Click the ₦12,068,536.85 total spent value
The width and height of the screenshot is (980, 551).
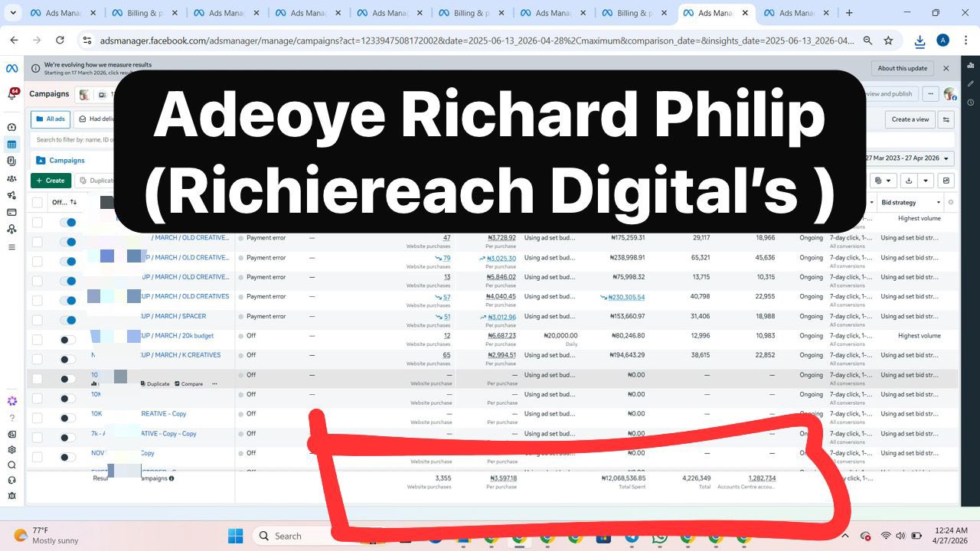coord(622,478)
